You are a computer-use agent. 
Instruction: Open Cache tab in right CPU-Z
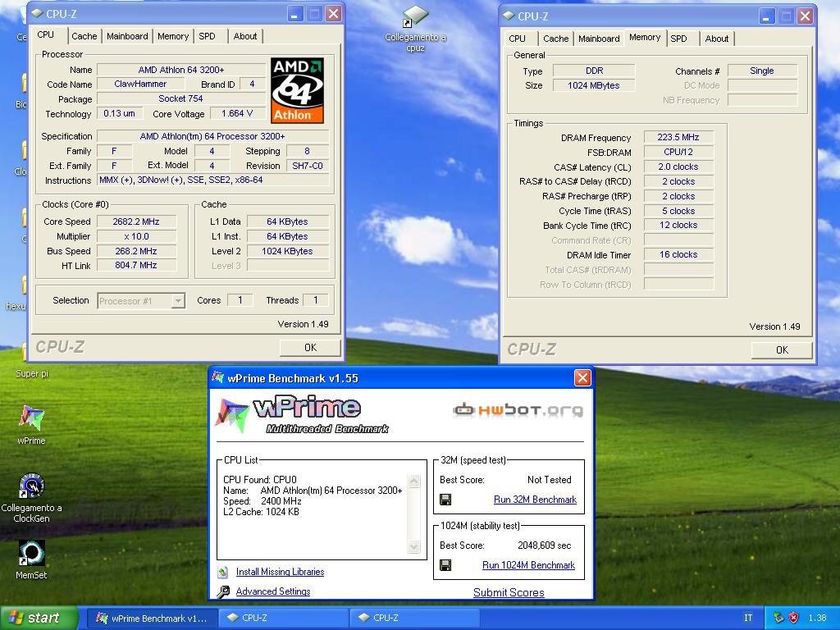point(555,39)
